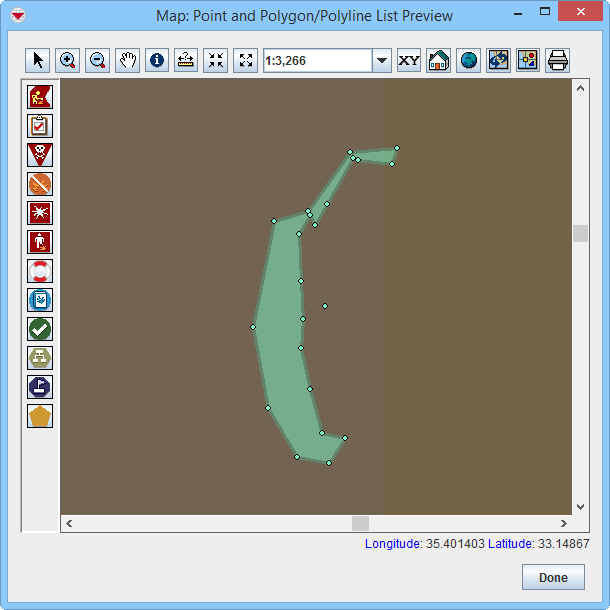
Task: Click the vertical scrollbar thumb
Action: [x=580, y=233]
